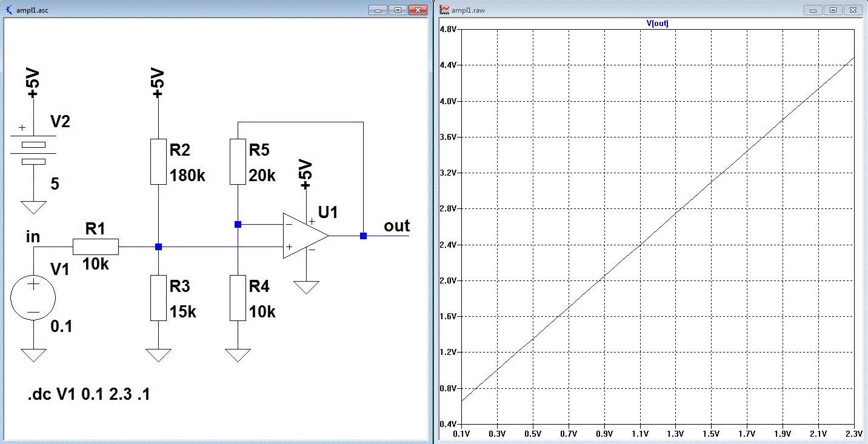
Task: Click the R4 resistor body
Action: [x=238, y=297]
